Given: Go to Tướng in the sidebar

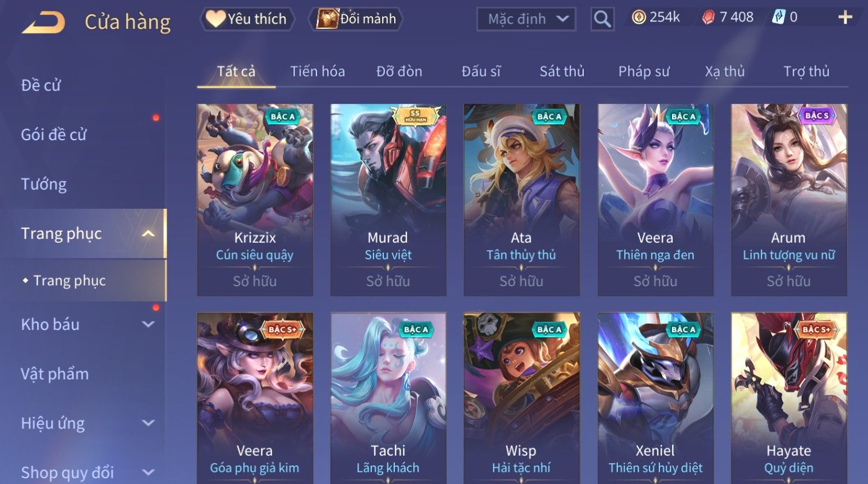Looking at the screenshot, I should coord(44,184).
